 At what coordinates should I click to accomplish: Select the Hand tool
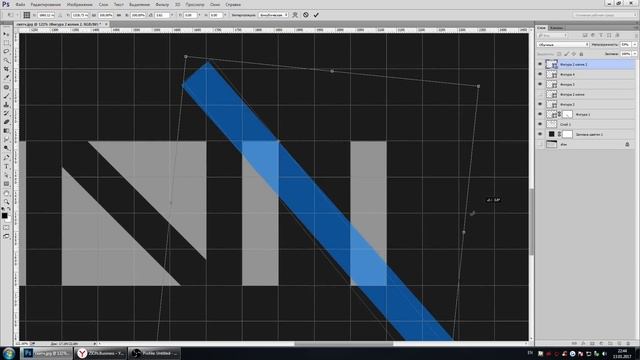tap(6, 193)
